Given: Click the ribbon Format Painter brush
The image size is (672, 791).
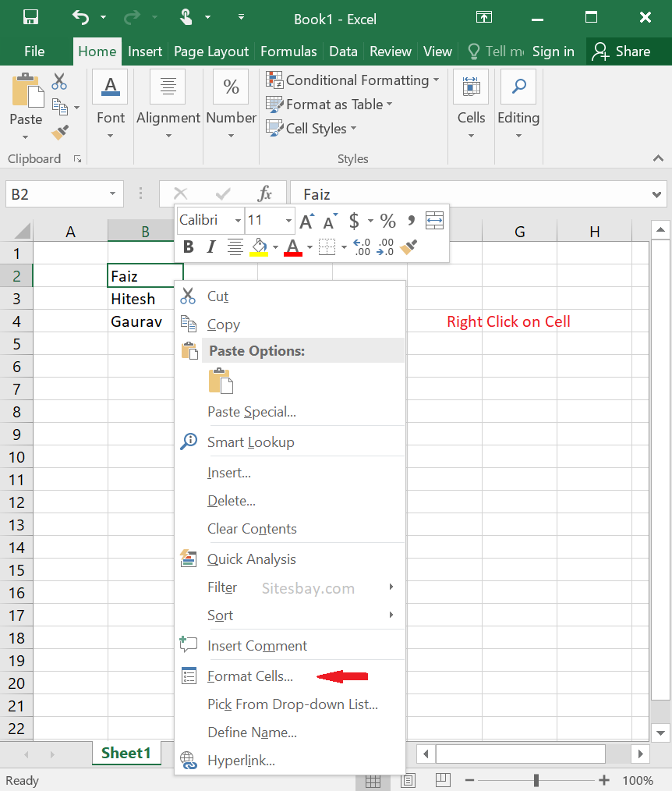Looking at the screenshot, I should 60,133.
